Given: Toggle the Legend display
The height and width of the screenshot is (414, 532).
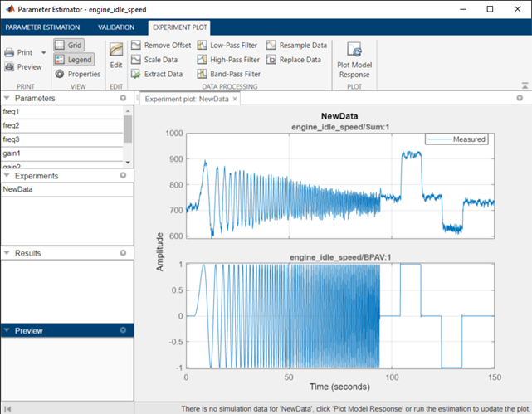Looking at the screenshot, I should click(74, 60).
